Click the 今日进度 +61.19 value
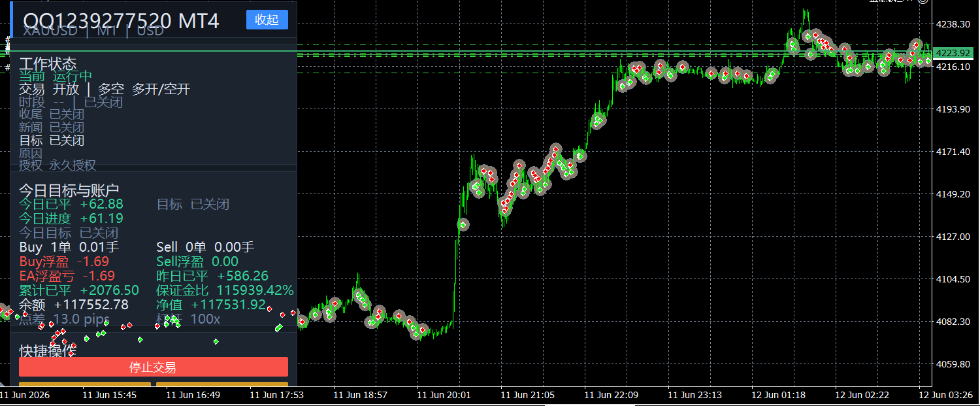The height and width of the screenshot is (406, 980). point(71,218)
